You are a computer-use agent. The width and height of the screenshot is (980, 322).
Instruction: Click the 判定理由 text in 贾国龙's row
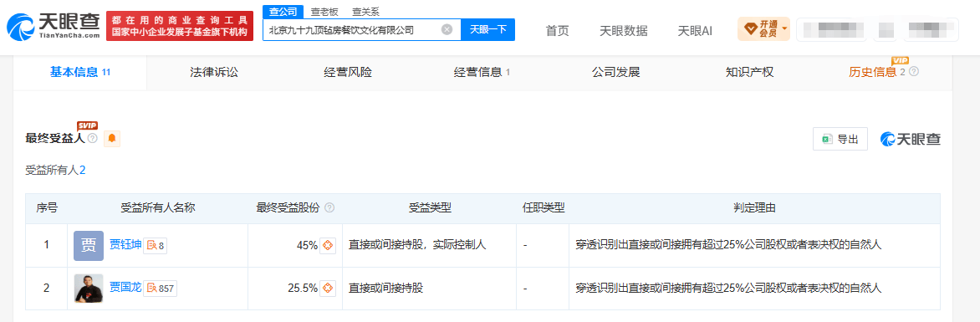pos(728,289)
